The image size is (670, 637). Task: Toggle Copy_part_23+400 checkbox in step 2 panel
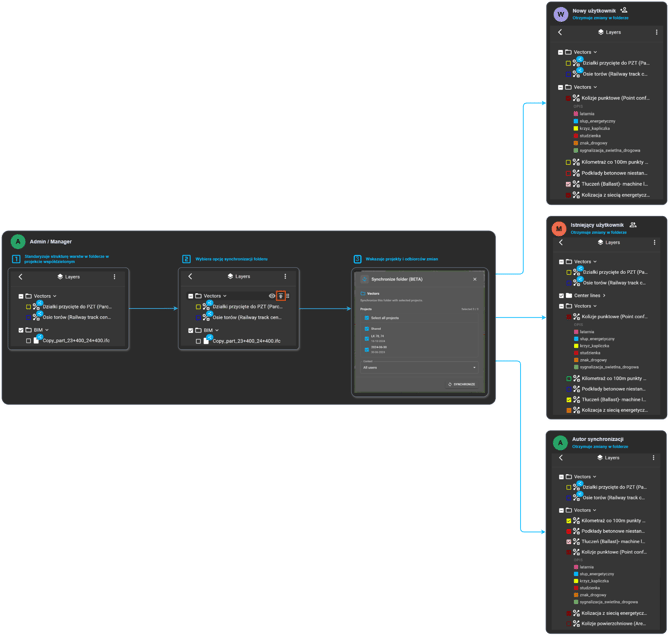198,341
